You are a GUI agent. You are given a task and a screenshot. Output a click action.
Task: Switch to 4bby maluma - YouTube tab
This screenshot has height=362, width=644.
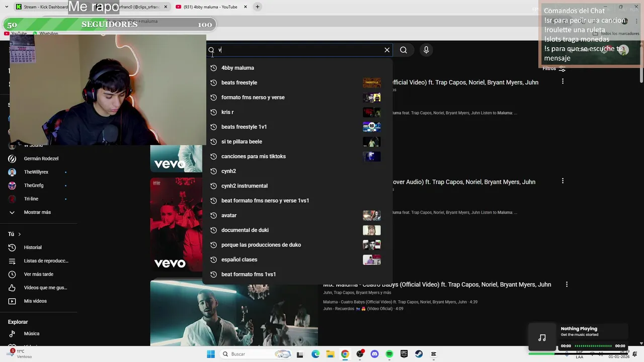click(211, 7)
